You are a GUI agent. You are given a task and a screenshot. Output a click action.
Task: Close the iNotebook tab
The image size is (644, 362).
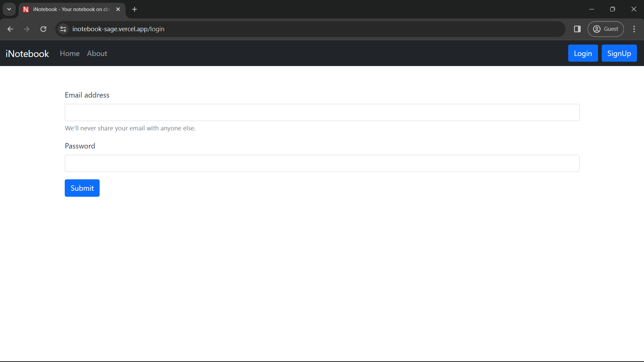pos(118,9)
